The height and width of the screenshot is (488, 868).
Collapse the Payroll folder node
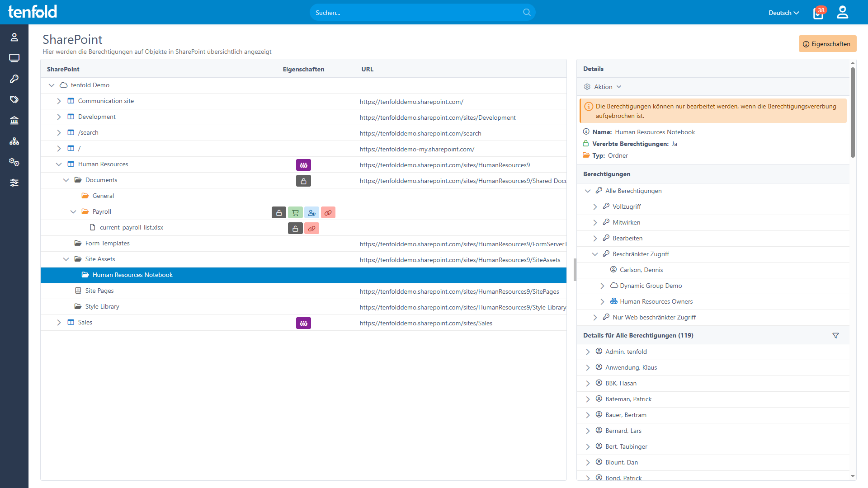(73, 212)
